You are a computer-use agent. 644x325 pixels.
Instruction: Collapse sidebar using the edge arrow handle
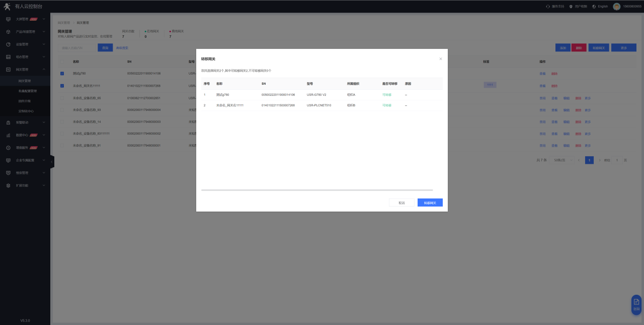coord(52,161)
